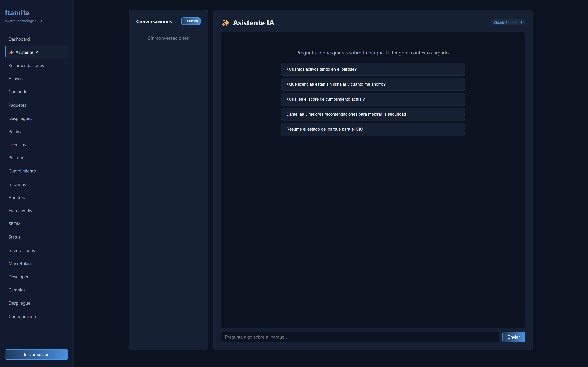Image resolution: width=588 pixels, height=367 pixels.
Task: Start a new conversation with + Nueva
Action: coord(191,21)
